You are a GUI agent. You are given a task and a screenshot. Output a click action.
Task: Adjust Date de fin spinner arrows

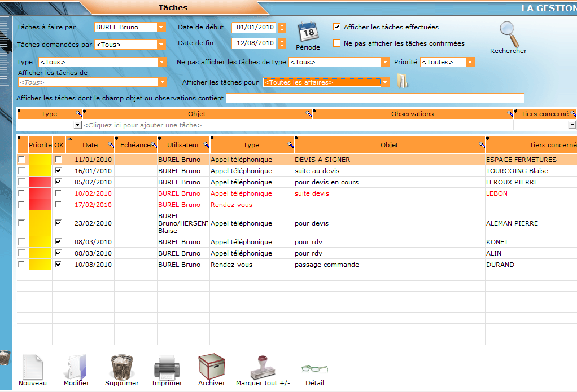(282, 43)
